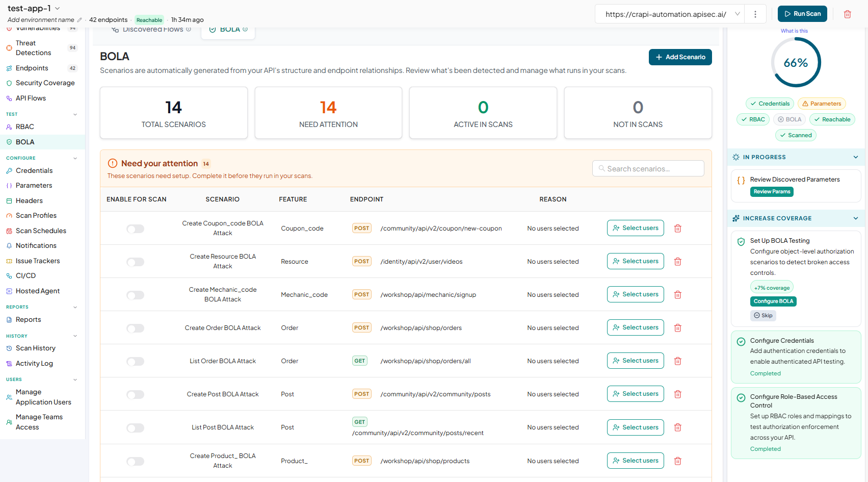Click the Configure BOLA button
868x482 pixels.
click(773, 301)
